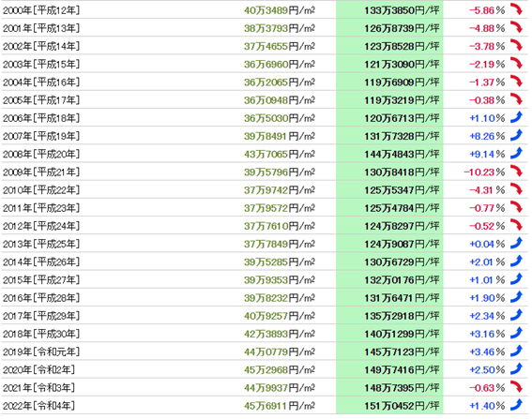Select the 2019年[令和元年] year label
Viewport: 532px width, 419px height.
tap(41, 352)
